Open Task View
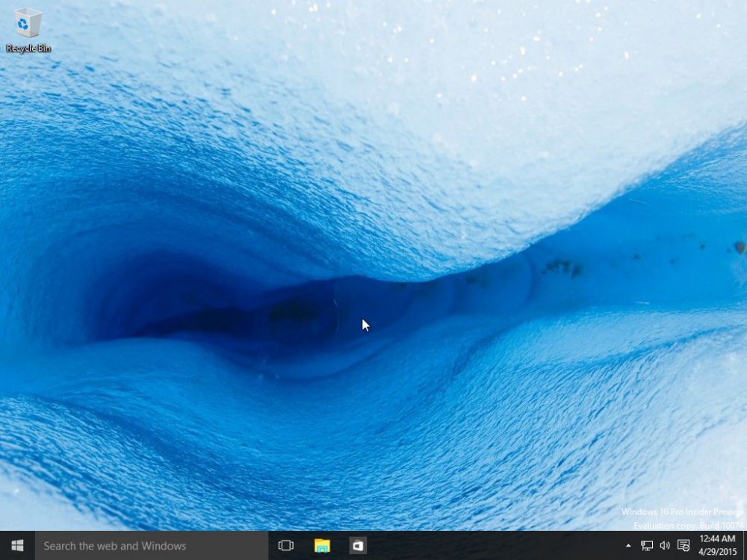Image resolution: width=747 pixels, height=560 pixels. [x=285, y=546]
